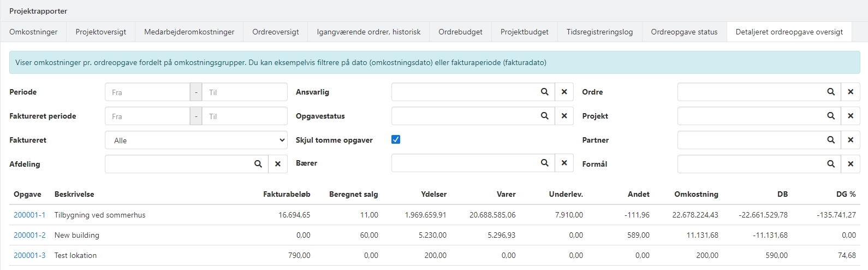Click the Fakturabeløb value 16.694,65
Screen dimensions: 868x270
294,215
